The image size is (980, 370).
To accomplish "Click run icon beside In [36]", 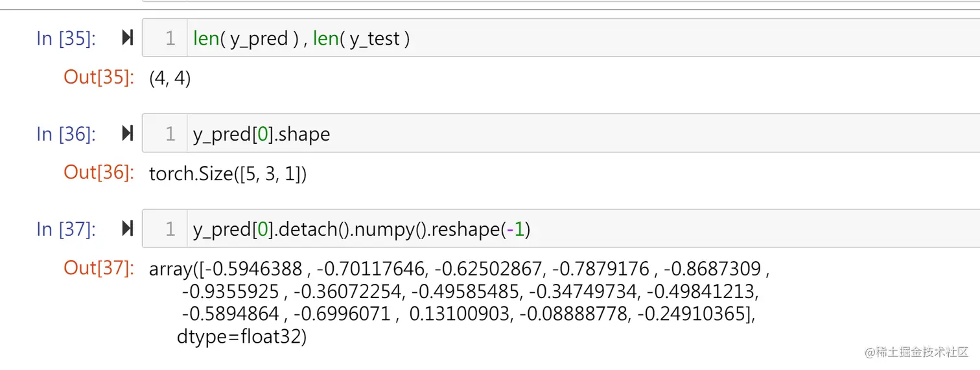I will [x=127, y=133].
